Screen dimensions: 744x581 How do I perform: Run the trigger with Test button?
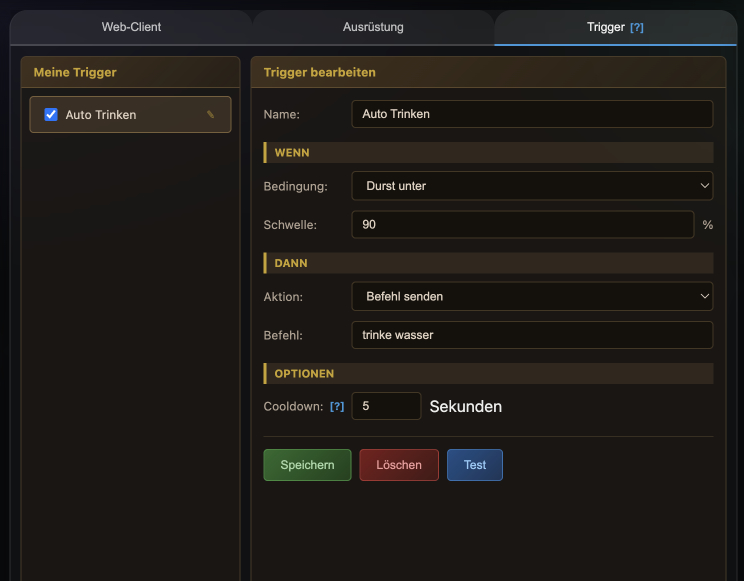[474, 465]
